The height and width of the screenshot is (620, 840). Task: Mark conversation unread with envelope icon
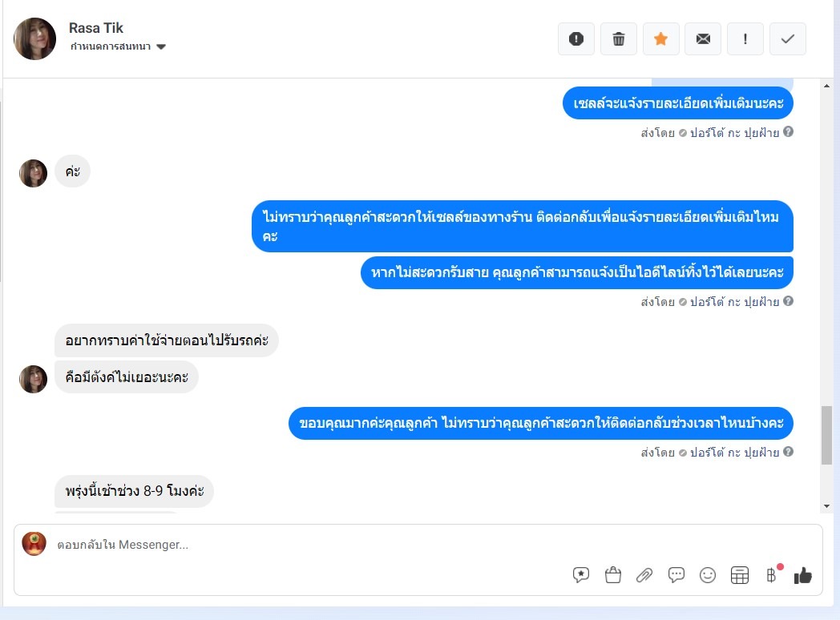coord(703,39)
